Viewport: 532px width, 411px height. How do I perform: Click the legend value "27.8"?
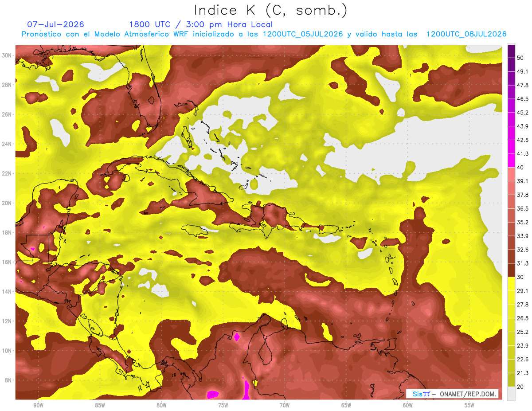[x=523, y=304]
